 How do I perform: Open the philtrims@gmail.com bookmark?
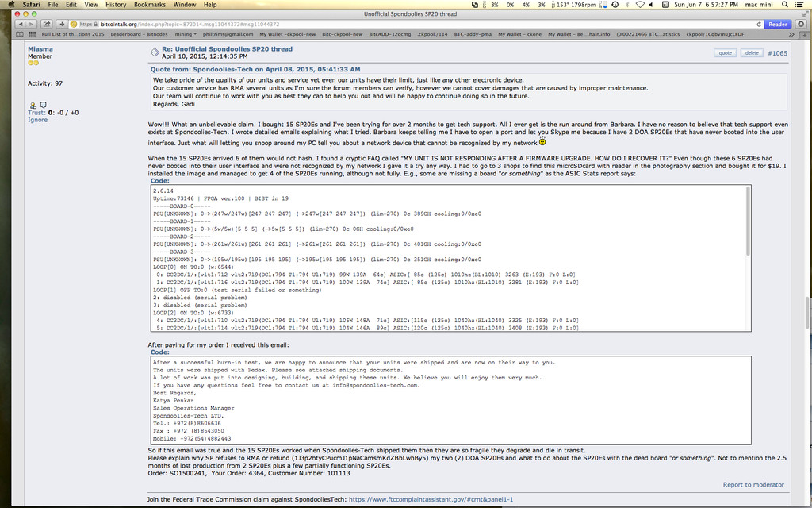click(228, 34)
